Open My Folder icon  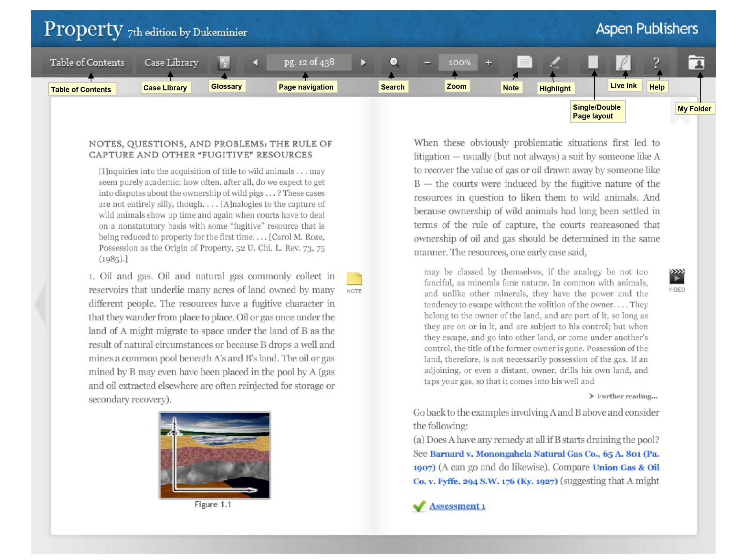point(696,62)
